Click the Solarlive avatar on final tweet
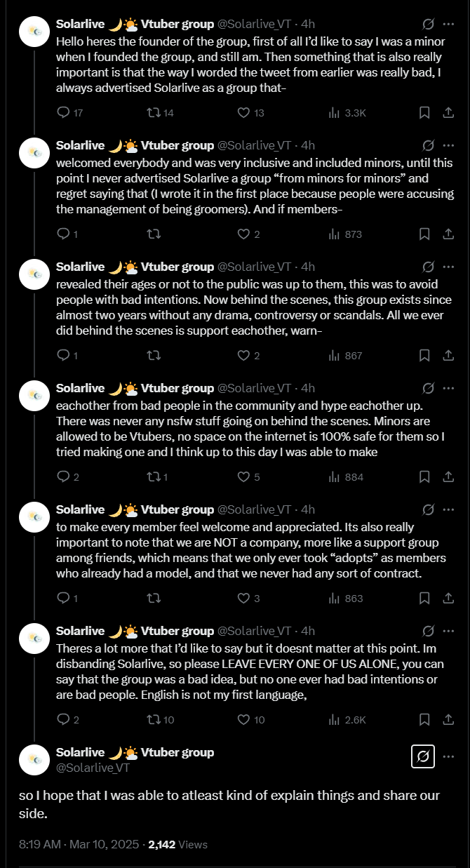Image resolution: width=470 pixels, height=868 pixels. [34, 759]
